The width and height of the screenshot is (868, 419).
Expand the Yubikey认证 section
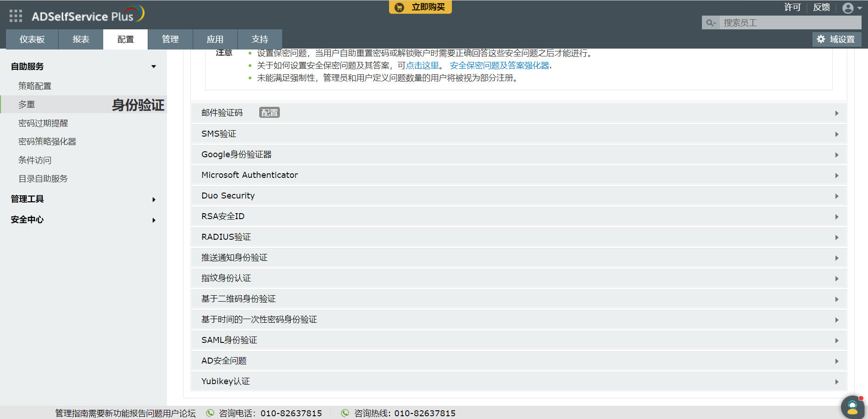(x=518, y=381)
